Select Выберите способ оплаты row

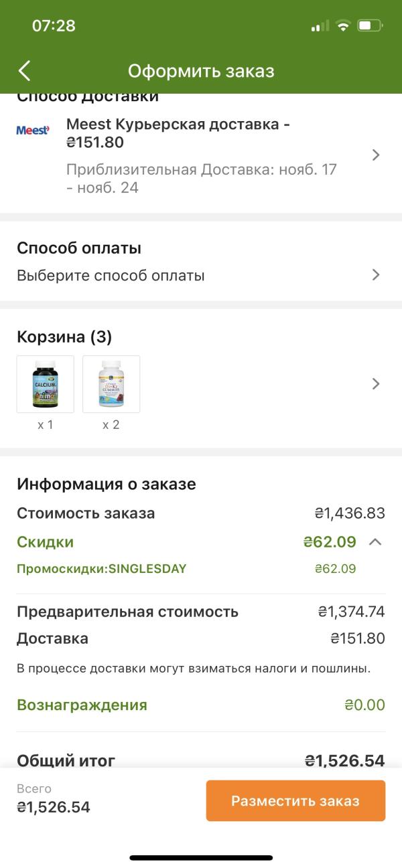coord(111,275)
